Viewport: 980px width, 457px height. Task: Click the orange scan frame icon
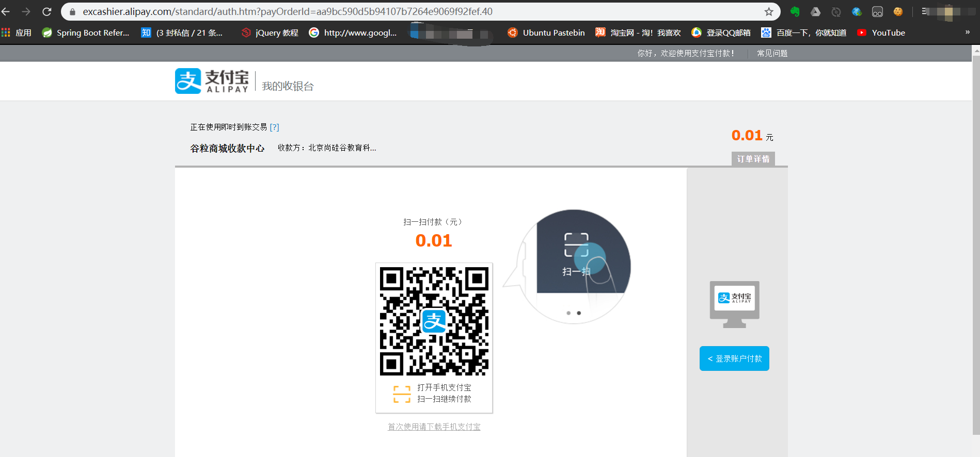coord(402,394)
